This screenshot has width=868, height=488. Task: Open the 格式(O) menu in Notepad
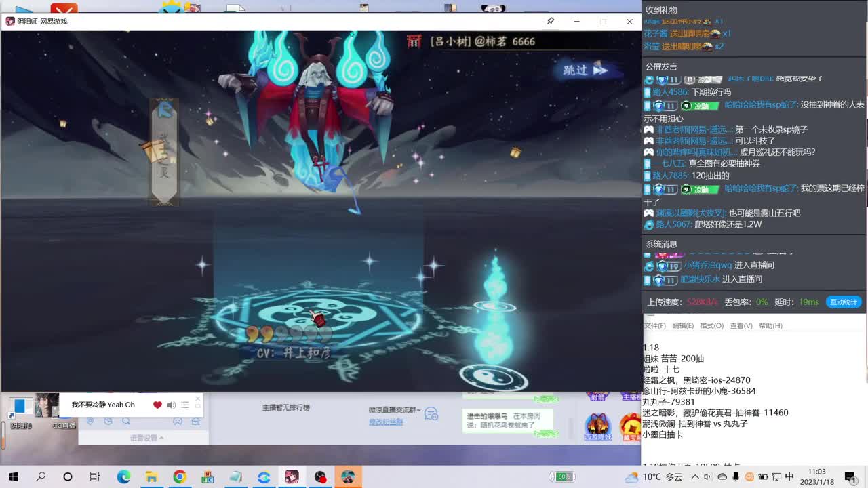(x=711, y=326)
